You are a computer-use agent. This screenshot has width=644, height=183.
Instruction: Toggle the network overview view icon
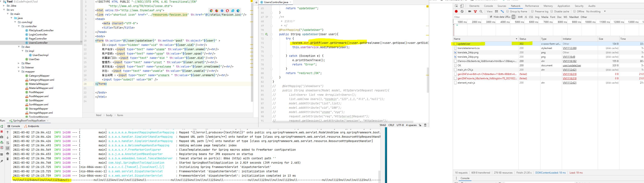click(x=502, y=11)
